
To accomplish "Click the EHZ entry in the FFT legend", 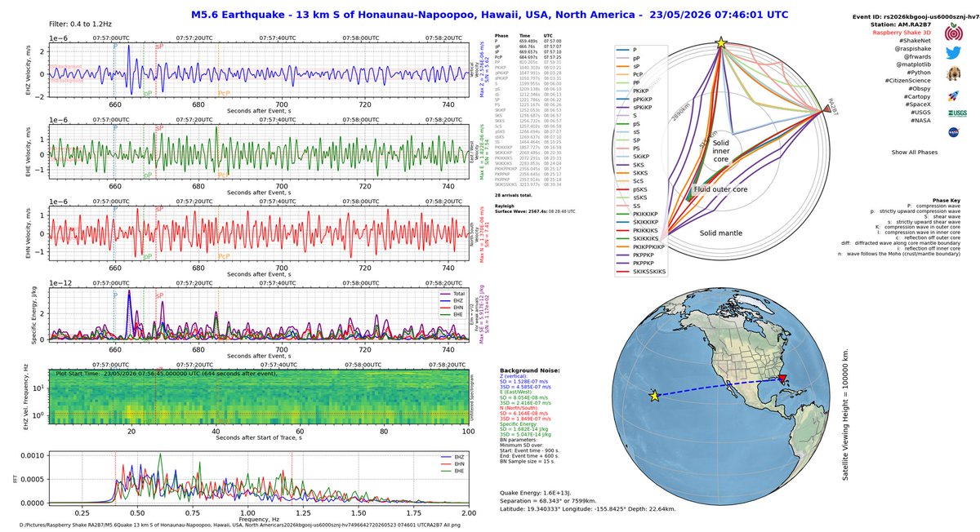I will pos(454,457).
